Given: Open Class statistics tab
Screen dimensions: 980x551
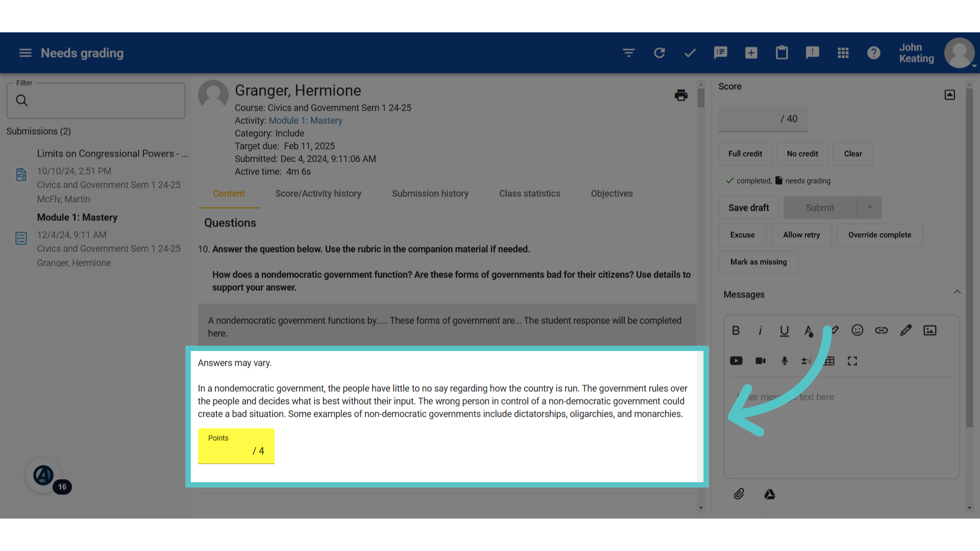Looking at the screenshot, I should (530, 194).
